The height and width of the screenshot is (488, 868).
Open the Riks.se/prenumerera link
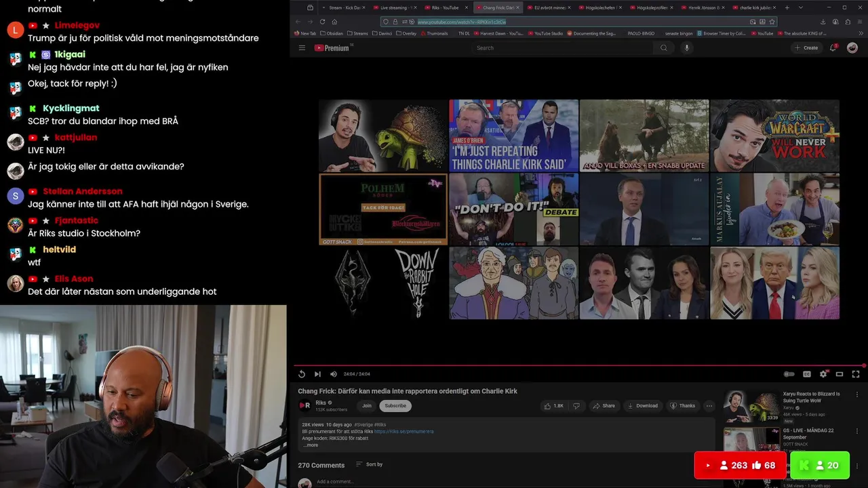click(x=403, y=431)
